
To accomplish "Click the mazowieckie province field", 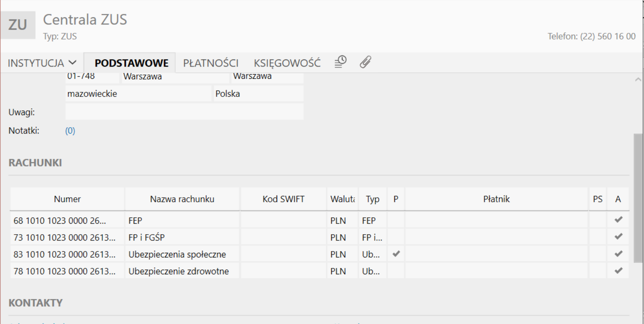I will (x=138, y=94).
